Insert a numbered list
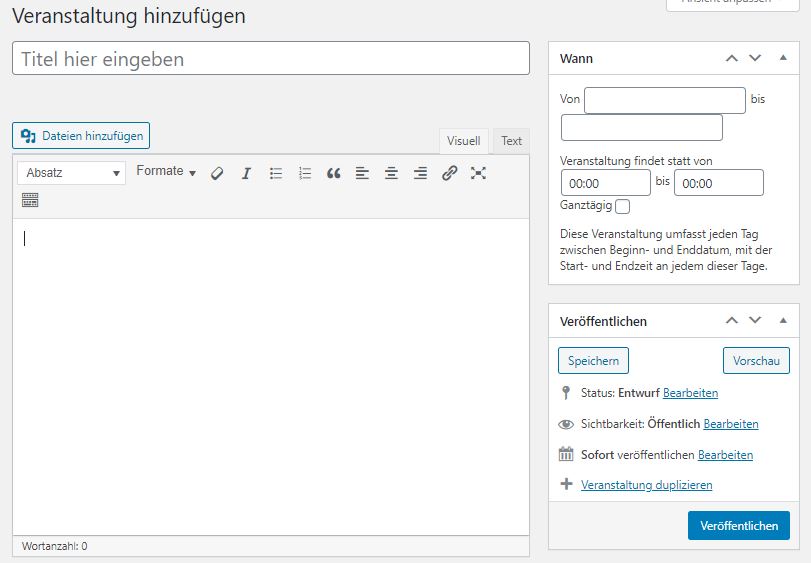 305,173
